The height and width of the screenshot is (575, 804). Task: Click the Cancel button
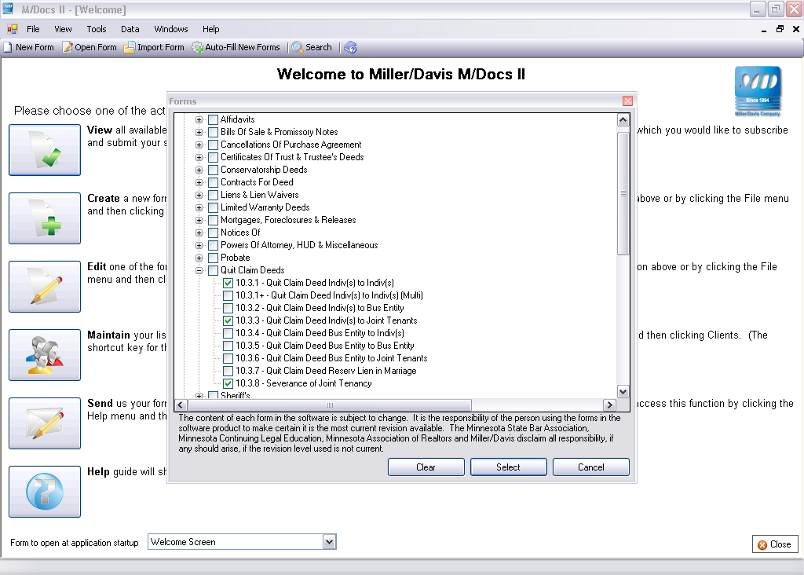pyautogui.click(x=591, y=467)
